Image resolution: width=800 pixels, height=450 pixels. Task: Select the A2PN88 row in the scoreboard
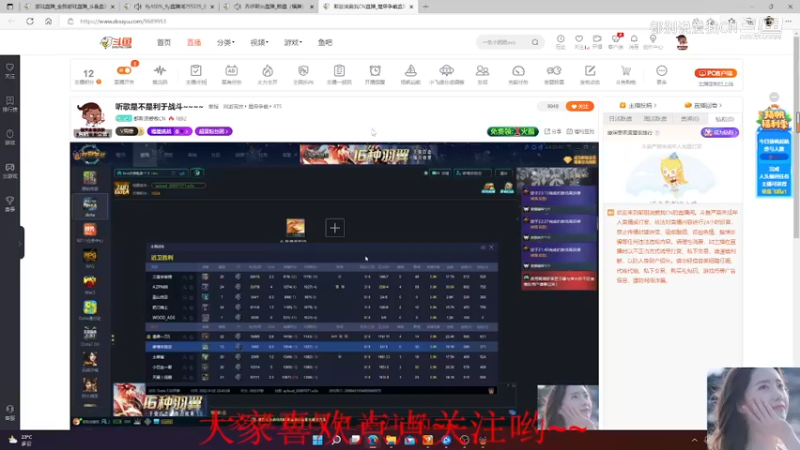click(321, 287)
